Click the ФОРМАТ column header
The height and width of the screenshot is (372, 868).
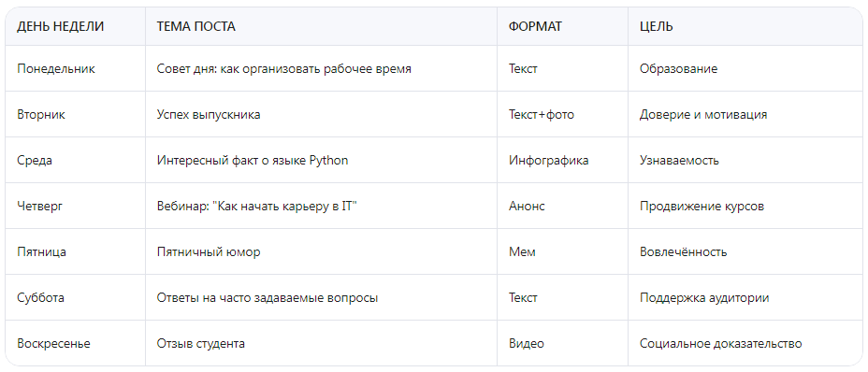click(x=535, y=26)
